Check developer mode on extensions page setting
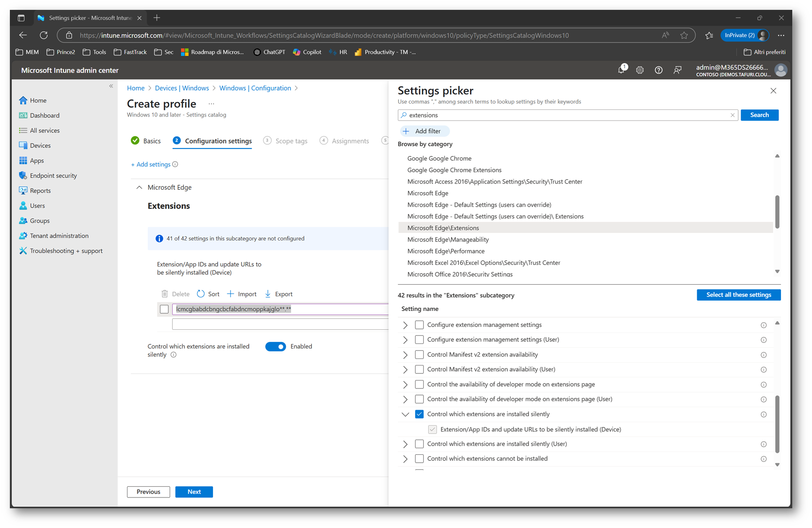Image resolution: width=812 pixels, height=528 pixels. [x=419, y=384]
